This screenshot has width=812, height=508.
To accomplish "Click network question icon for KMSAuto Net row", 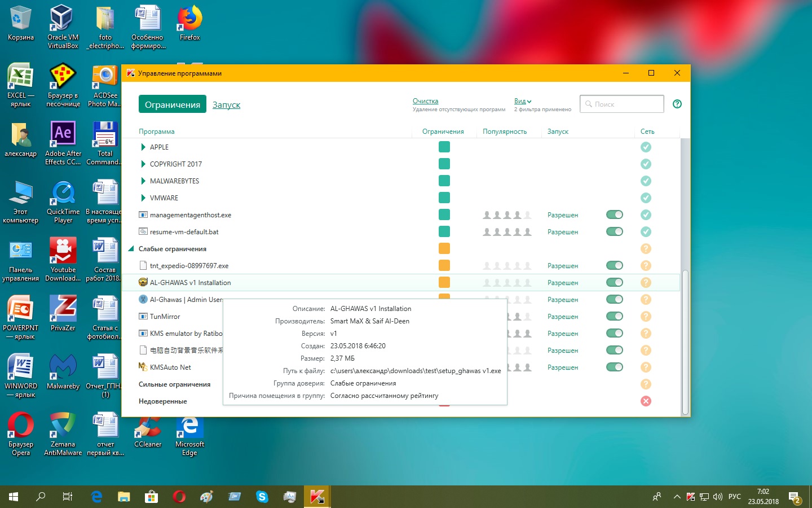I will (646, 367).
